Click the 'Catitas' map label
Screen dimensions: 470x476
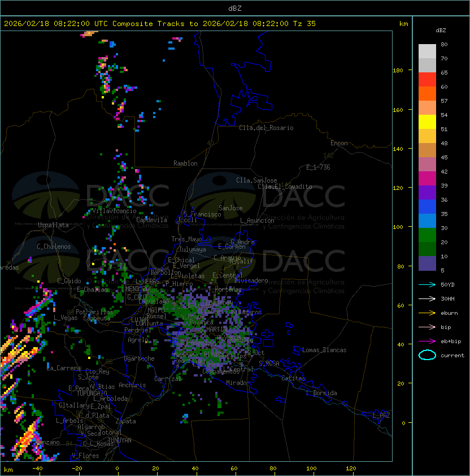[x=293, y=378]
